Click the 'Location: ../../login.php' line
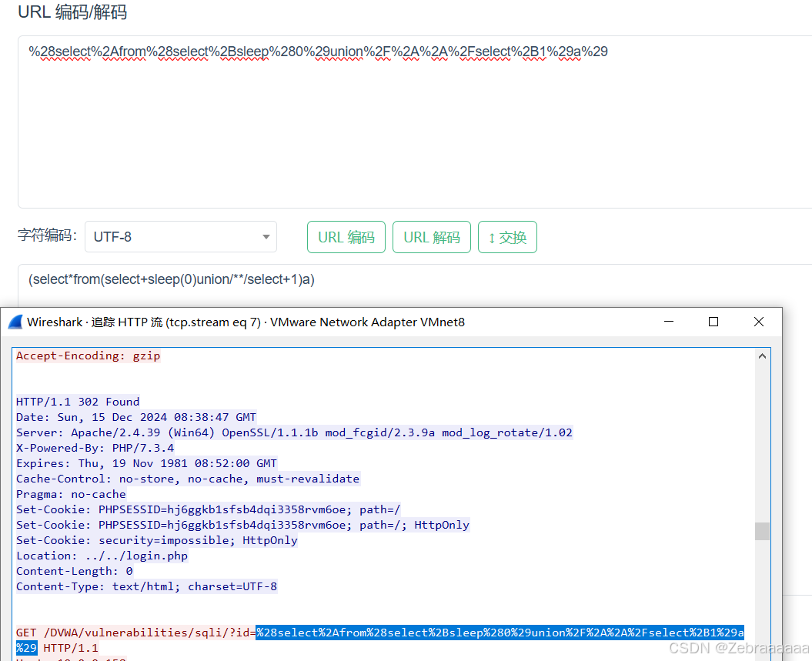The image size is (812, 661). click(x=102, y=556)
